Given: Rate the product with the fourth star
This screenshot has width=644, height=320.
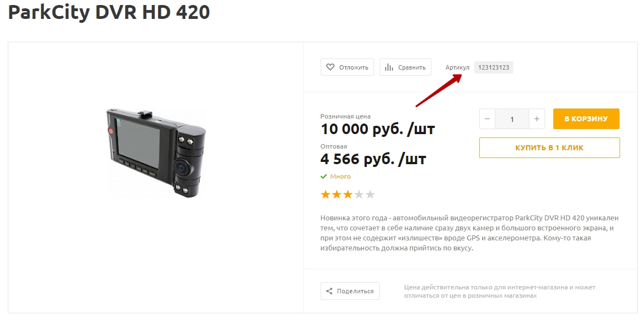Looking at the screenshot, I should click(359, 194).
